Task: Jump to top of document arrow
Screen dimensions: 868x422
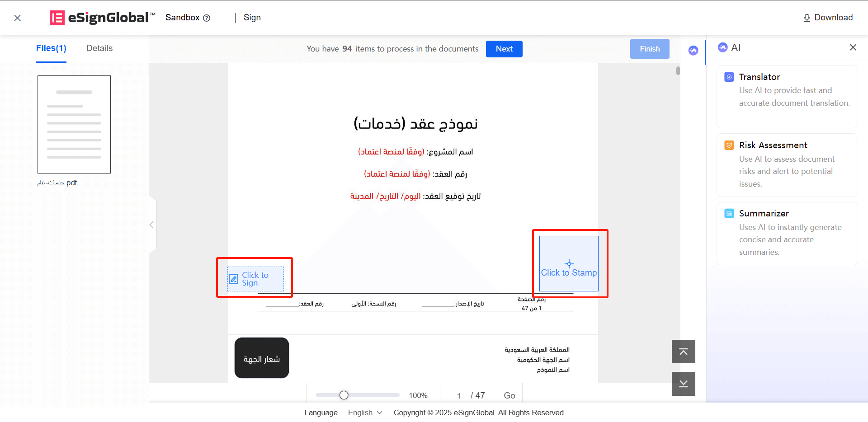Action: point(683,352)
